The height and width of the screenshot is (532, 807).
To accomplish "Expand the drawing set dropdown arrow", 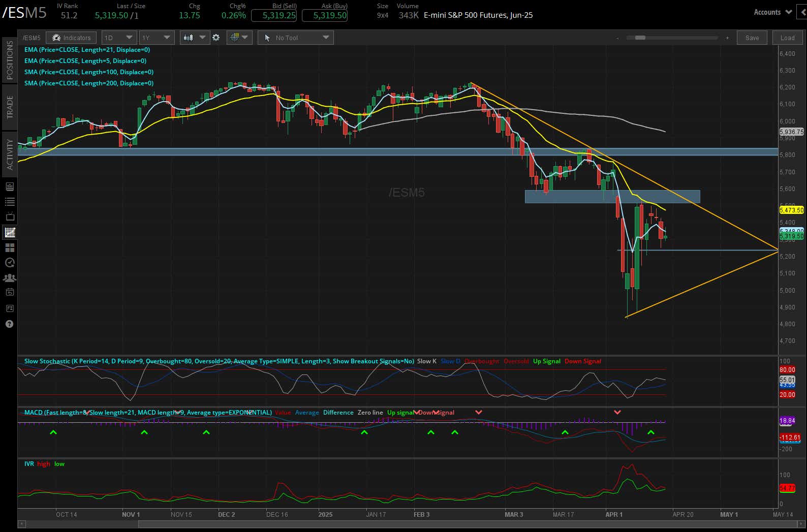I will point(245,38).
